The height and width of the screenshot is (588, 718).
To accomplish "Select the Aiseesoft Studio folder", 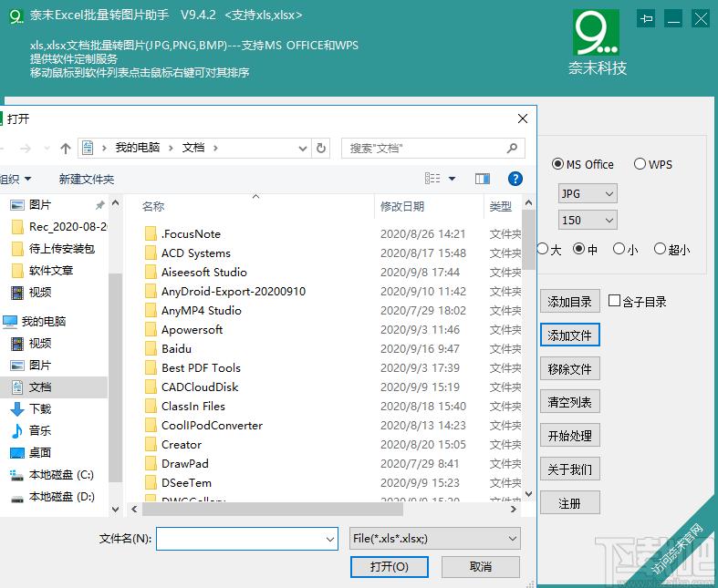I will pos(195,273).
